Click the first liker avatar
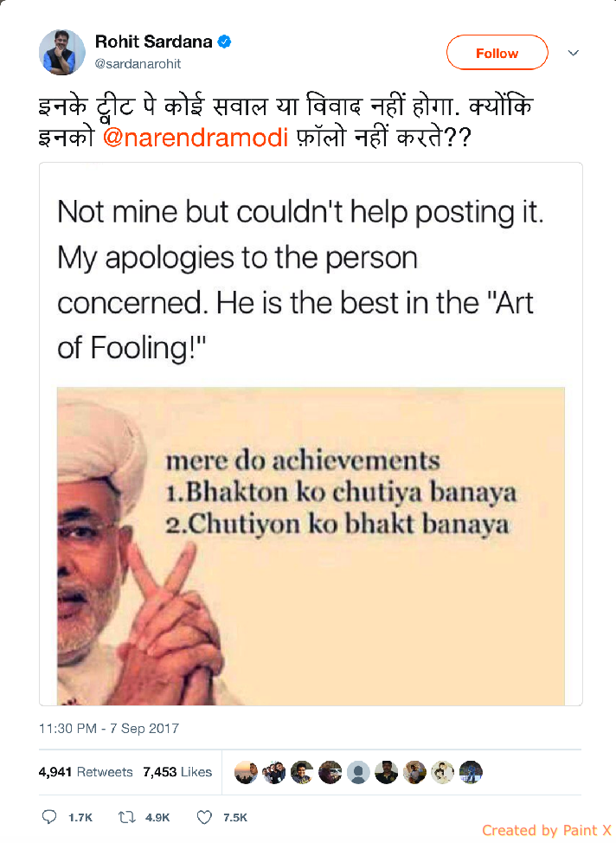Image resolution: width=616 pixels, height=843 pixels. (x=246, y=773)
